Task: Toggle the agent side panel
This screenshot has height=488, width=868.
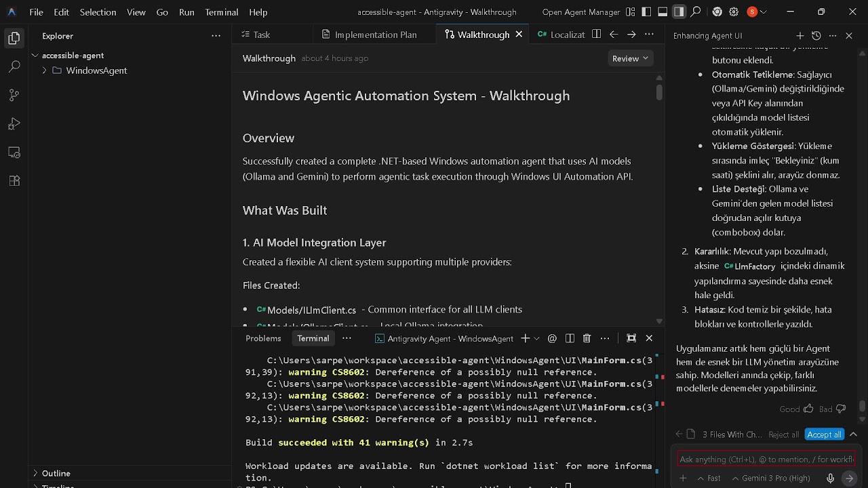Action: tap(679, 12)
